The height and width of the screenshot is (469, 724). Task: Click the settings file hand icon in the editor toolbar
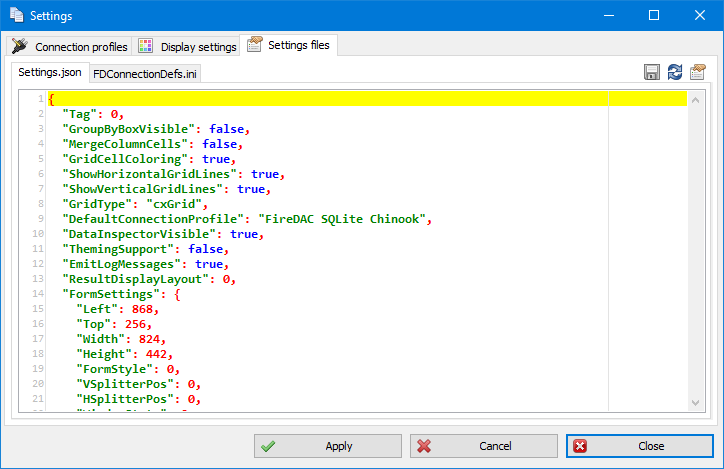click(698, 72)
